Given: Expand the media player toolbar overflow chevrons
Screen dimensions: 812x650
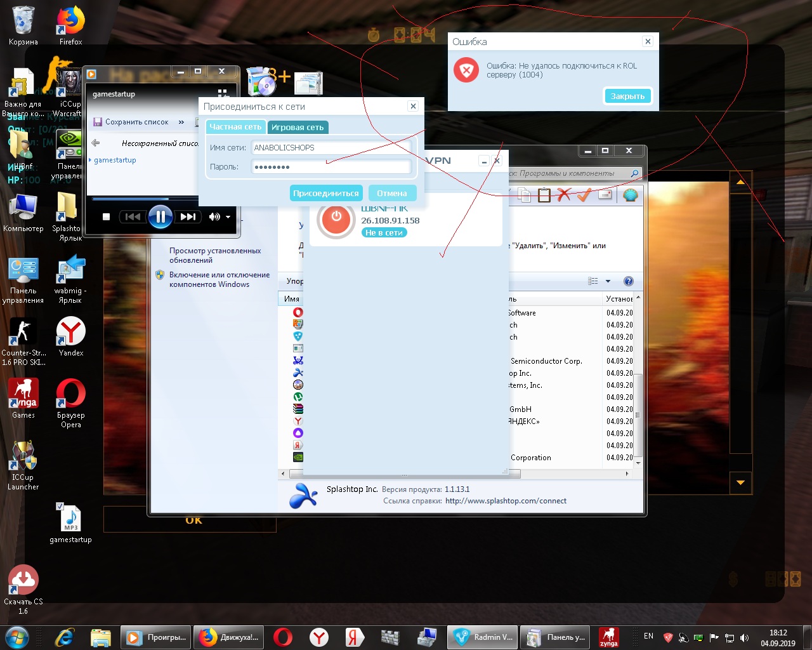Looking at the screenshot, I should [x=181, y=122].
